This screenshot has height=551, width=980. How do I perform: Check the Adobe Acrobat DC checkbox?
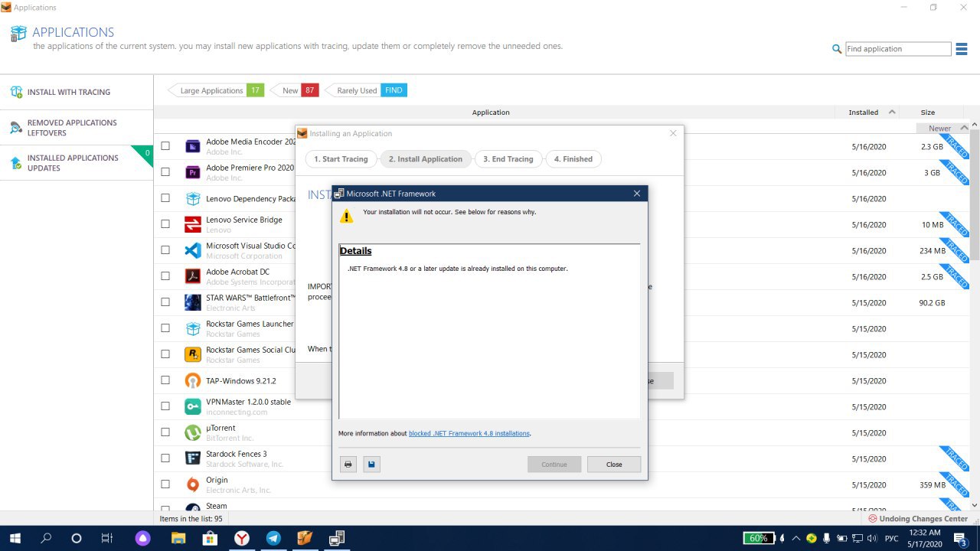(x=165, y=275)
